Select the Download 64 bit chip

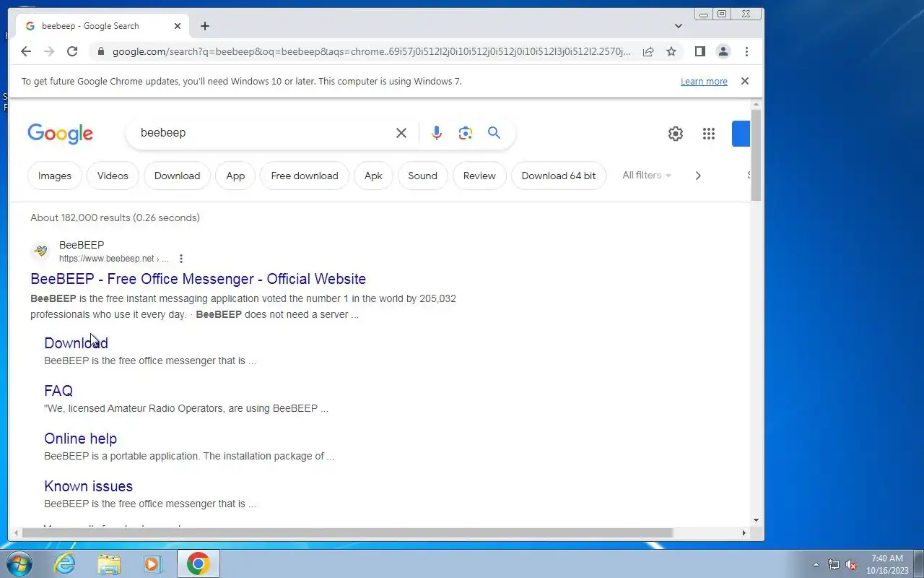(x=559, y=176)
